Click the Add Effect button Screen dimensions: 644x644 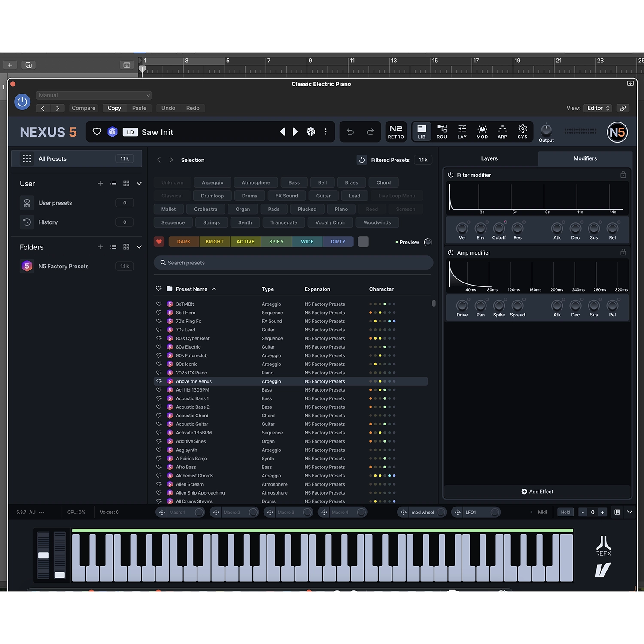pos(537,492)
